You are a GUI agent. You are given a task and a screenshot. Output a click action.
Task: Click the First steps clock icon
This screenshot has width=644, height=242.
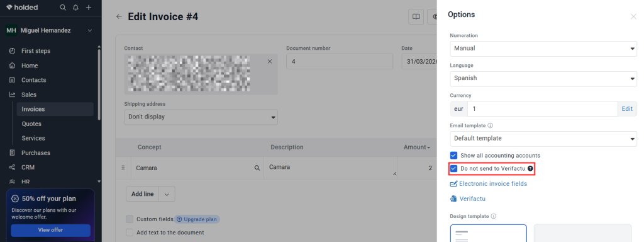(x=13, y=51)
